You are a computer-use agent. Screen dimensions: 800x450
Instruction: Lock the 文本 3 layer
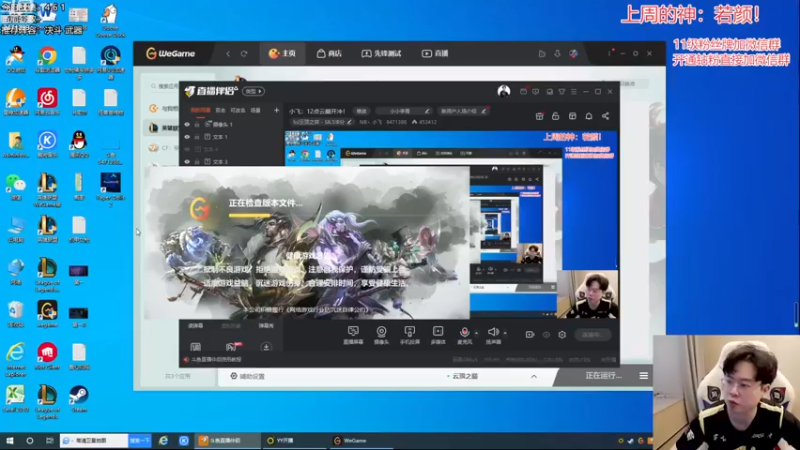click(x=197, y=161)
